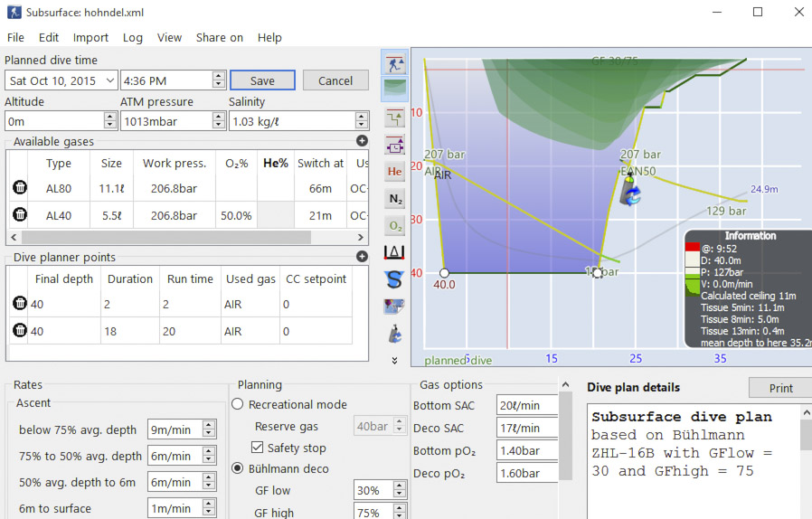
Task: Toggle the O₂ partial pressure graph icon
Action: coord(394,225)
